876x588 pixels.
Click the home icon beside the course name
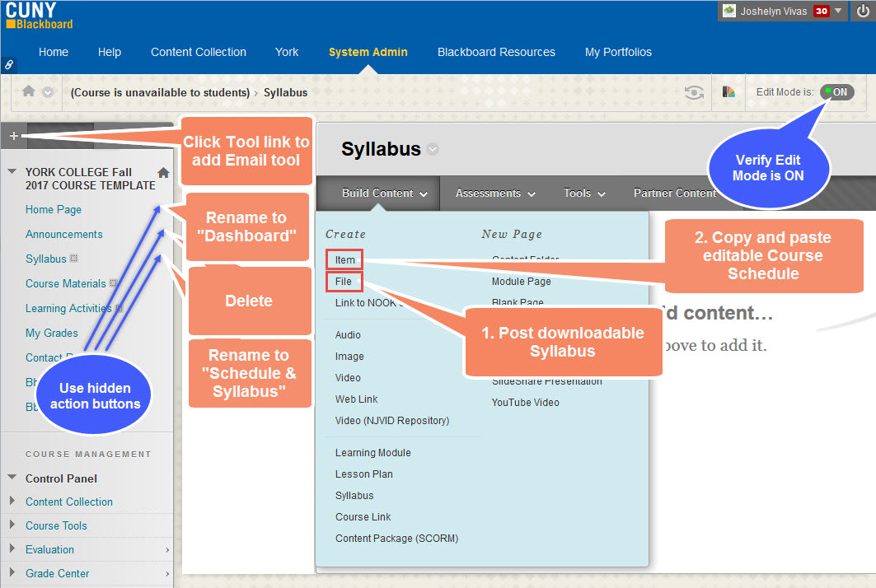point(162,174)
